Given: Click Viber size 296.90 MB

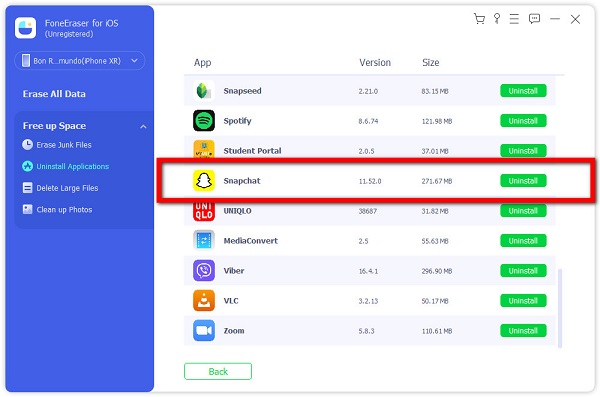Looking at the screenshot, I should pos(437,271).
